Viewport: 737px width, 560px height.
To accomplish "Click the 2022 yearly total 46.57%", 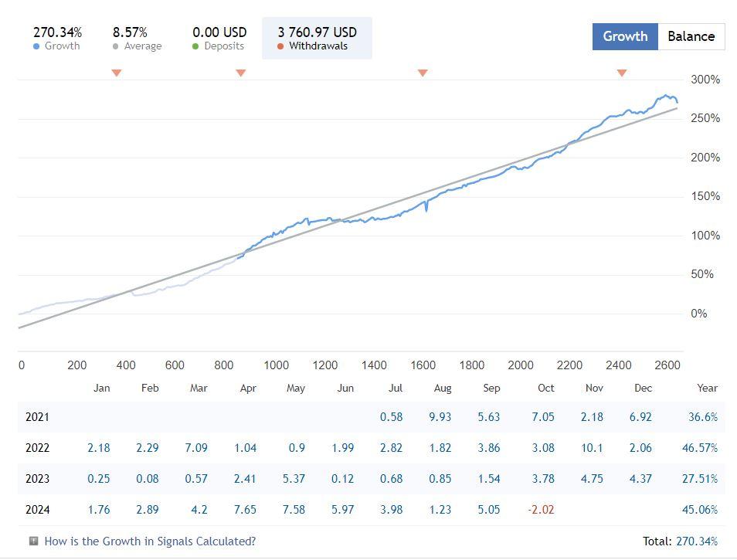I will click(x=699, y=448).
